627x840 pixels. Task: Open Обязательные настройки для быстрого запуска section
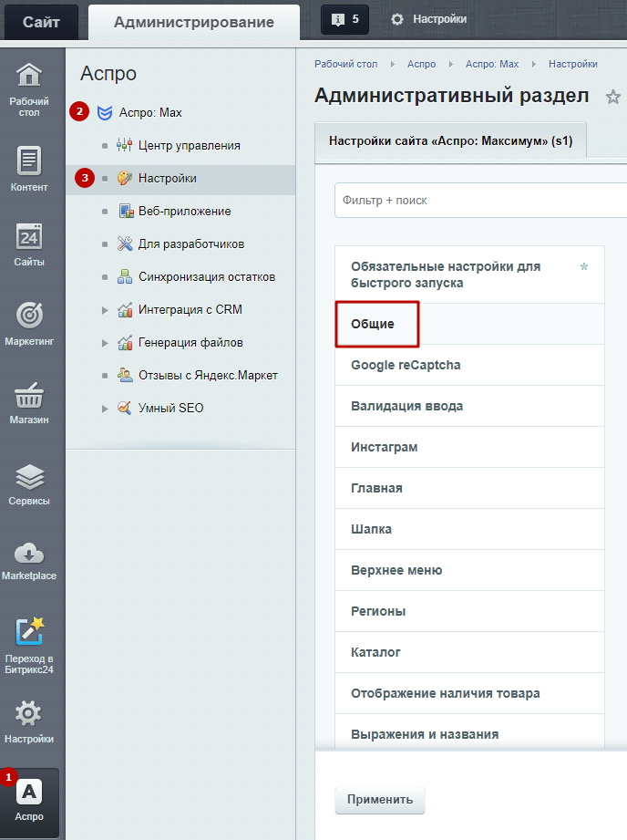469,275
